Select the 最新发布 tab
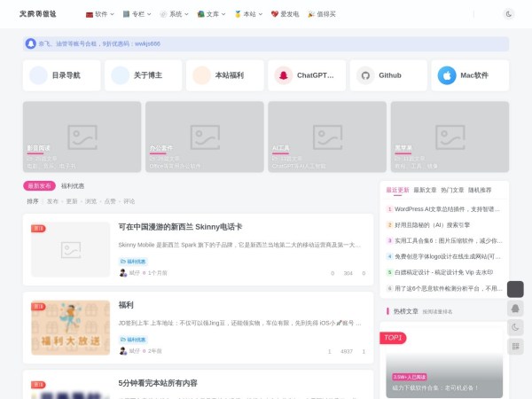Image resolution: width=532 pixels, height=399 pixels. 39,186
